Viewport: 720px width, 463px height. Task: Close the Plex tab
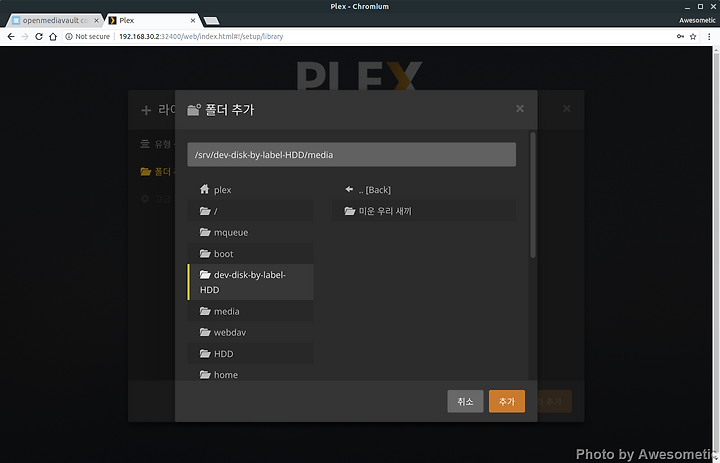point(193,20)
